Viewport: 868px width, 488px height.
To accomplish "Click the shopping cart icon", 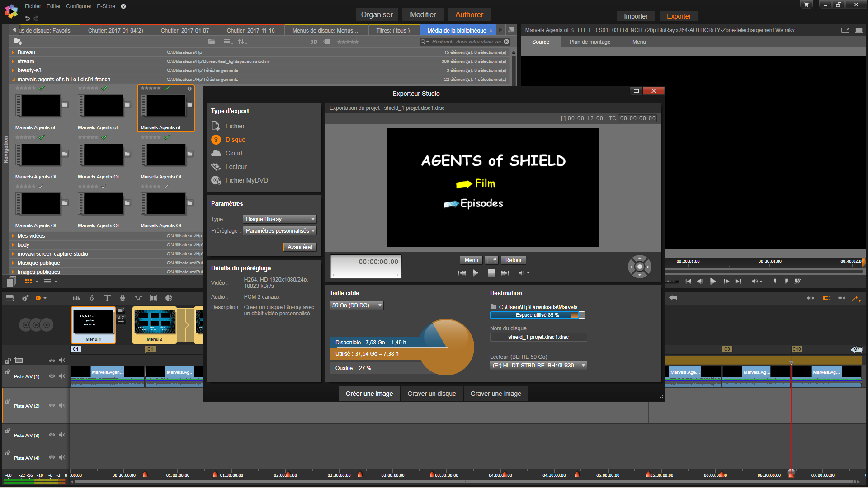I will point(806,5).
